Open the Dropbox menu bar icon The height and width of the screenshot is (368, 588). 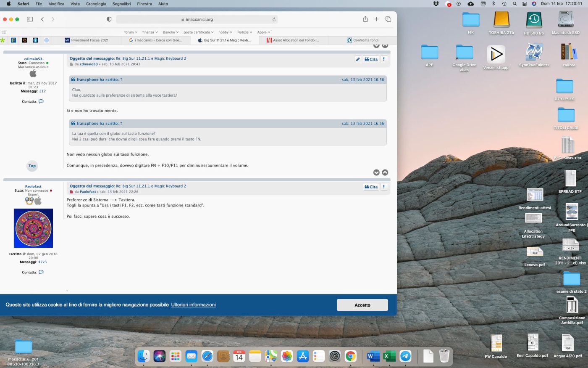point(436,4)
